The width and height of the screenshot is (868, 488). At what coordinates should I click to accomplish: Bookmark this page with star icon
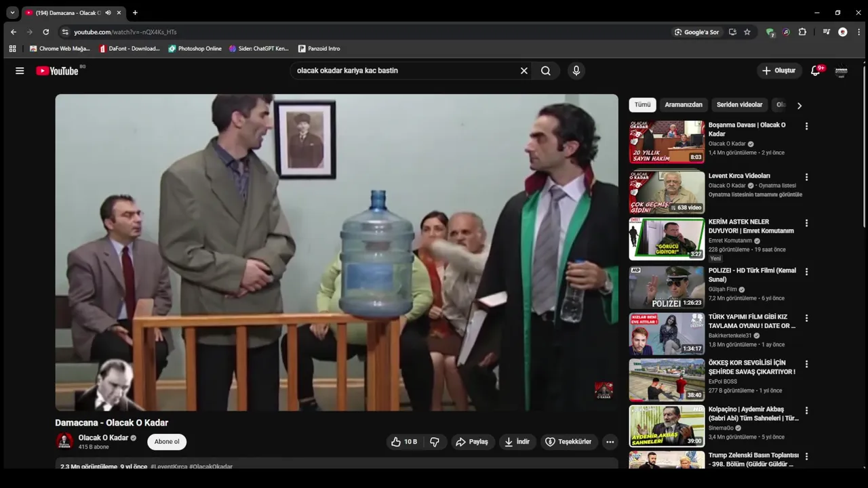(x=747, y=32)
